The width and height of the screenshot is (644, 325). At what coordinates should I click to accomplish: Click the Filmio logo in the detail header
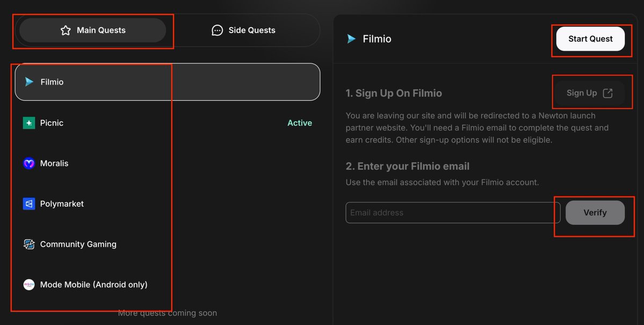pyautogui.click(x=352, y=39)
